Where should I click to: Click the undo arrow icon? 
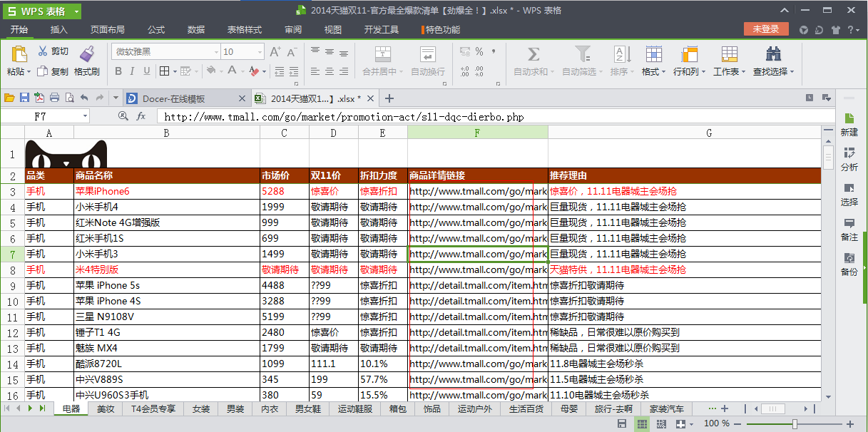point(84,98)
